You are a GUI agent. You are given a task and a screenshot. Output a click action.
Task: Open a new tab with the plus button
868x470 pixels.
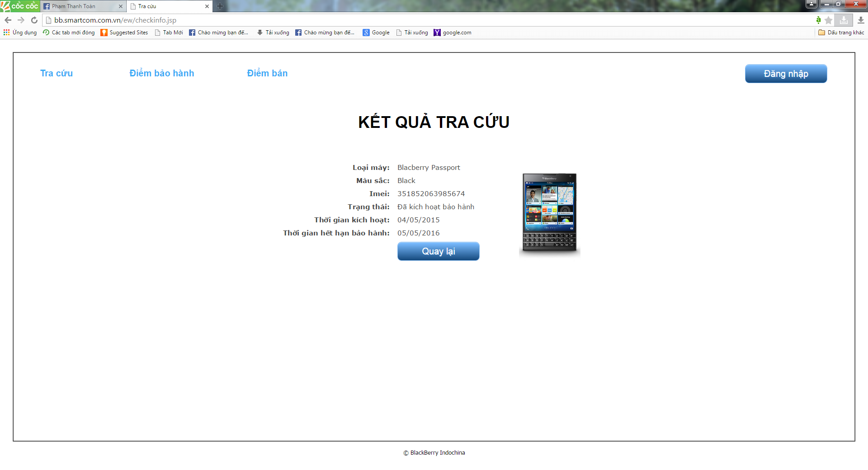tap(220, 6)
